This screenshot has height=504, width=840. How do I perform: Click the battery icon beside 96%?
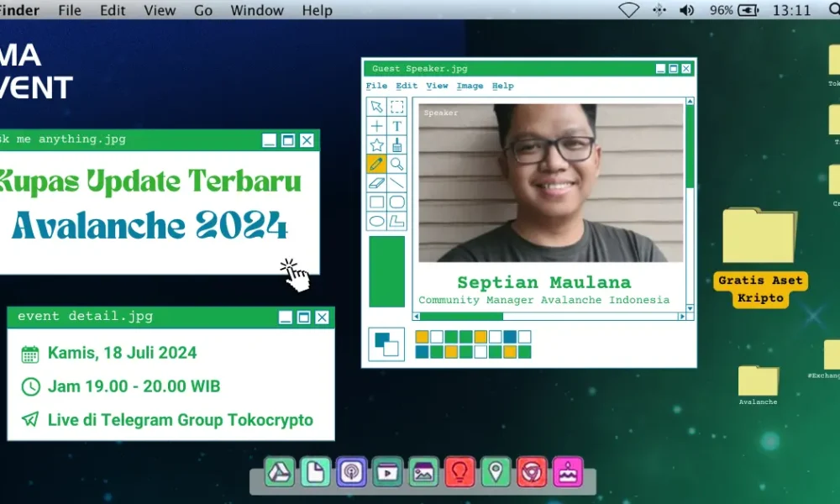pos(748,10)
